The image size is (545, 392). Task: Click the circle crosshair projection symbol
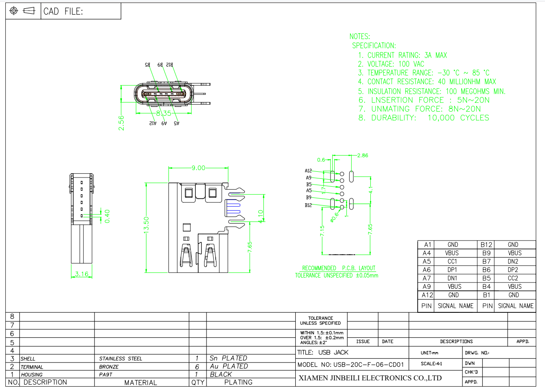click(14, 11)
